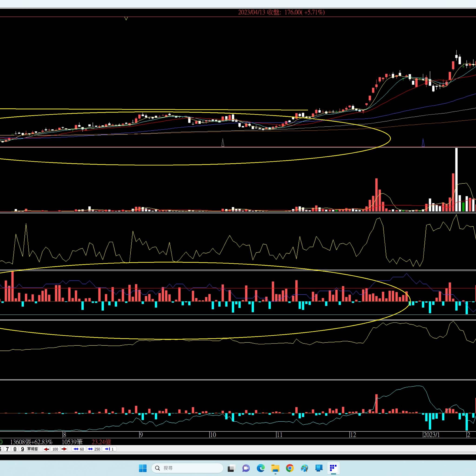Image resolution: width=476 pixels, height=476 pixels.
Task: Select window layout number 9
Action: (x=22, y=449)
